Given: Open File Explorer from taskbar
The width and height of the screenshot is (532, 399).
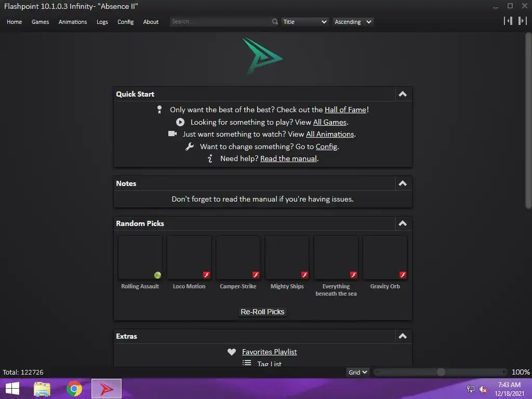Looking at the screenshot, I should tap(42, 389).
